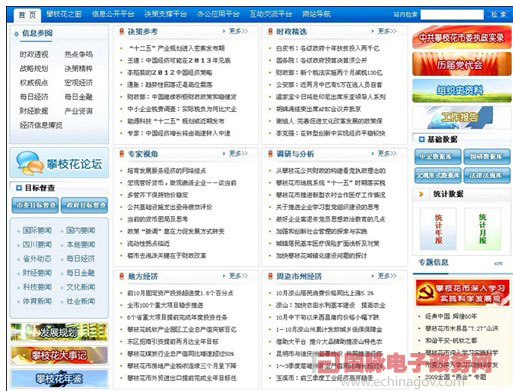Open the 统计月报 tile

[x=483, y=229]
